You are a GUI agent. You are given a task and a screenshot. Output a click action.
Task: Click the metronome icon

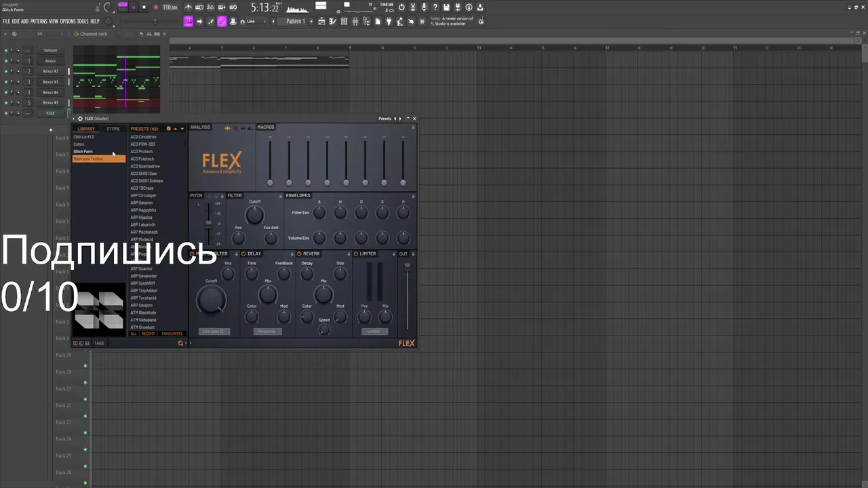(189, 7)
